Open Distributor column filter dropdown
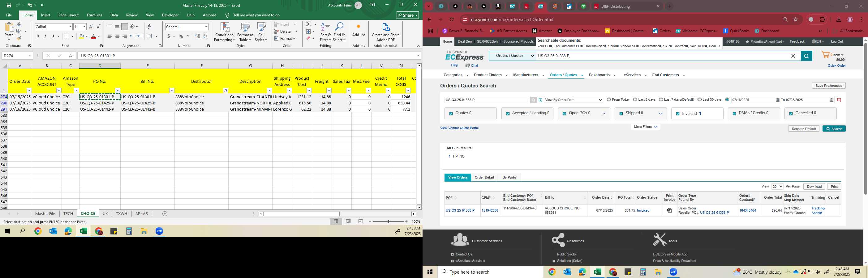This screenshot has height=278, width=868. [226, 90]
